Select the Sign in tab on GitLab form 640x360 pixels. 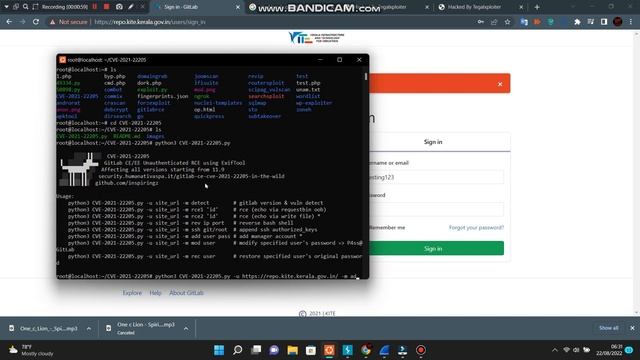pos(433,142)
